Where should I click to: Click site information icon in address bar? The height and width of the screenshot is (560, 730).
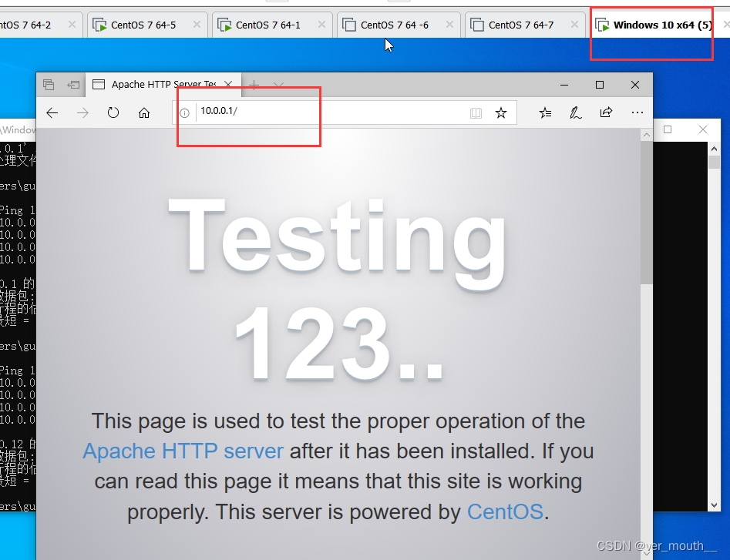(184, 113)
